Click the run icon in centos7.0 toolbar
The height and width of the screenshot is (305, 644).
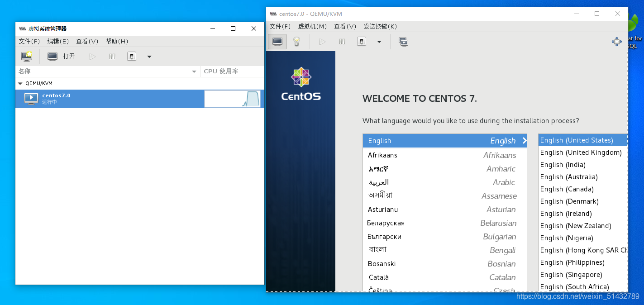pos(322,42)
